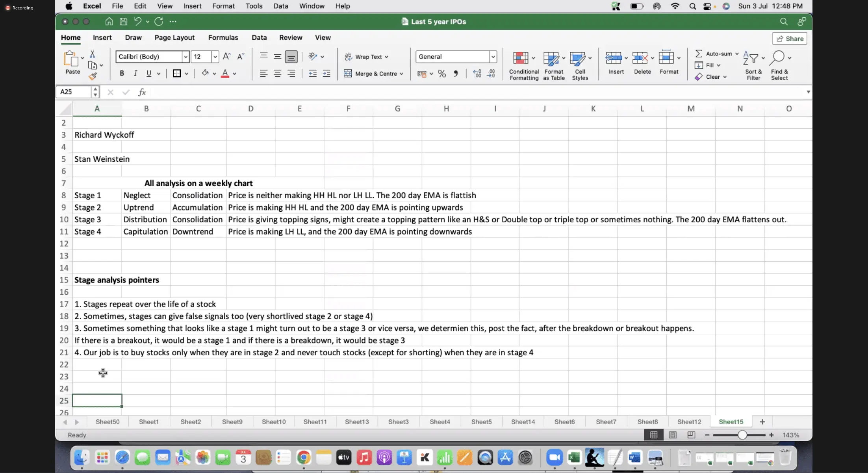Open the font name dropdown

click(x=185, y=57)
